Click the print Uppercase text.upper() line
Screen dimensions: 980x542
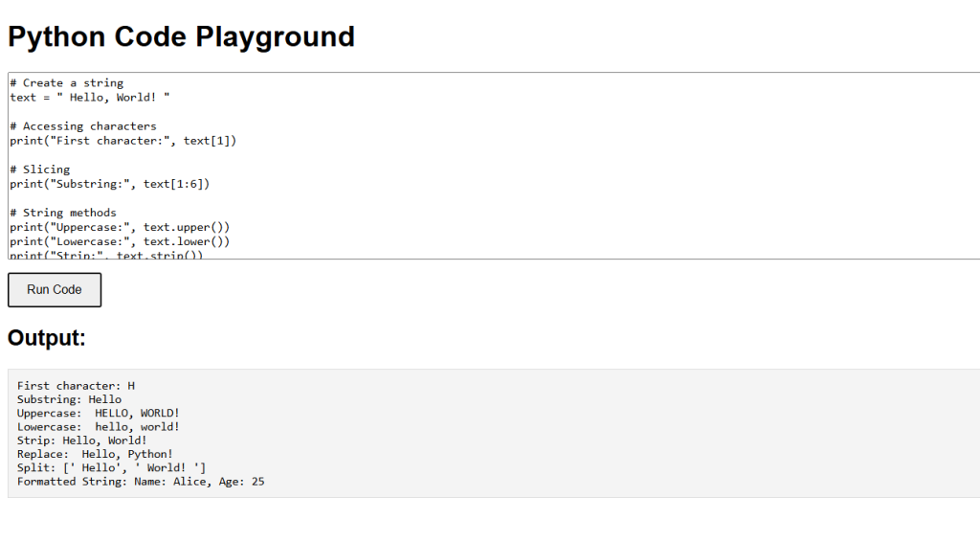[x=120, y=227]
